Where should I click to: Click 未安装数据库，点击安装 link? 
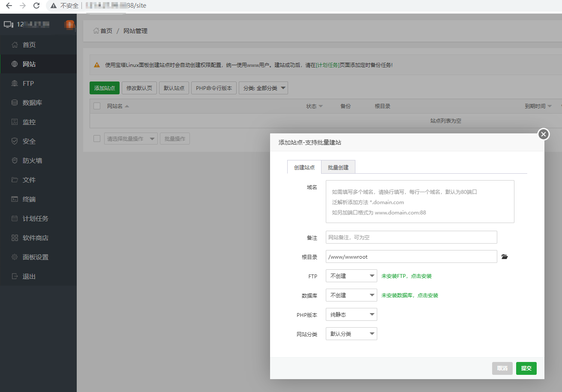point(410,296)
